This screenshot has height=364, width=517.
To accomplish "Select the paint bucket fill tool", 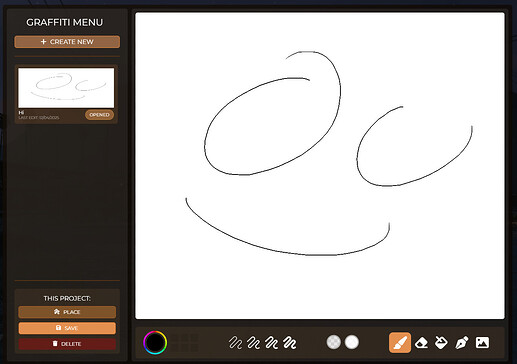I will [x=441, y=342].
